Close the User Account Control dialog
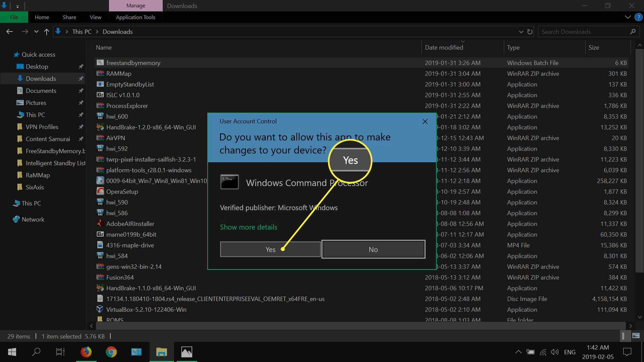The height and width of the screenshot is (362, 644). tap(425, 121)
